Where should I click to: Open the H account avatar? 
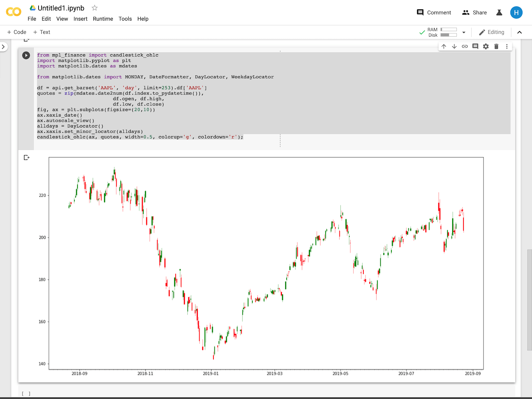(x=516, y=13)
